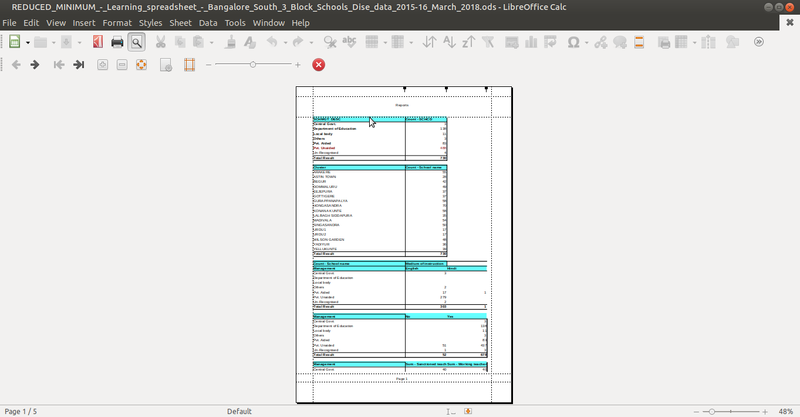Viewport: 800px width, 417px height.
Task: Jump to the first preview page
Action: [x=59, y=65]
